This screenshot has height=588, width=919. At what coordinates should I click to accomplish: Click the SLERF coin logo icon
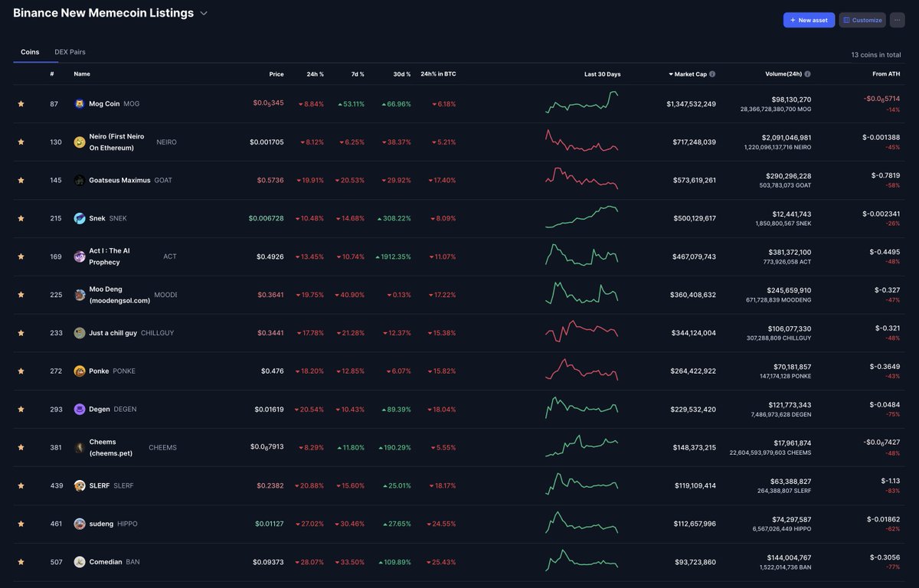79,485
